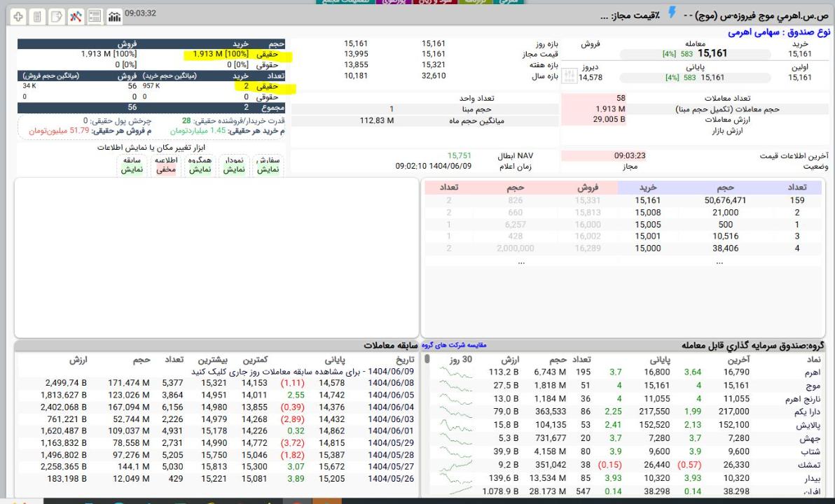Image resolution: width=835 pixels, height=504 pixels.
Task: Toggle the سابقه panel visibility
Action: coord(132,164)
